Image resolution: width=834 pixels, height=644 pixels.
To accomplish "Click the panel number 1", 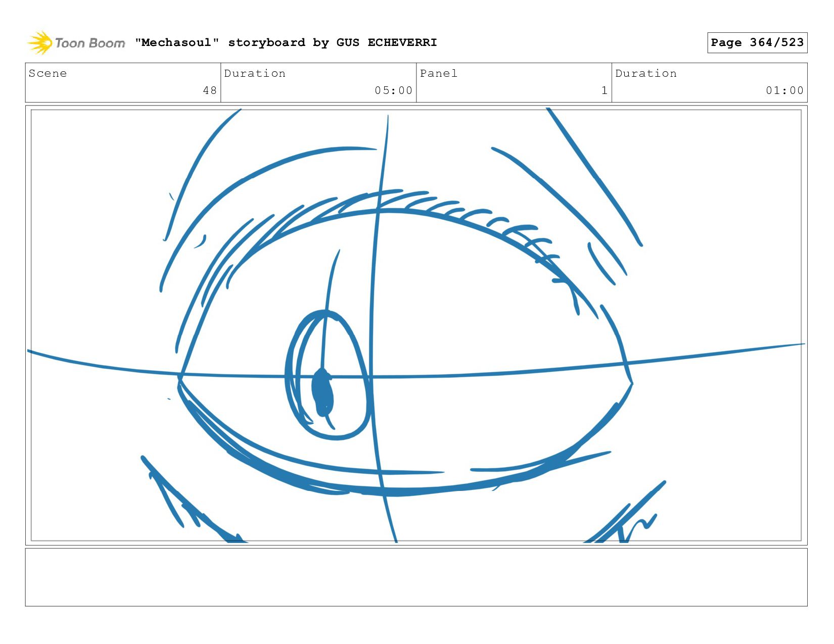I will (604, 90).
